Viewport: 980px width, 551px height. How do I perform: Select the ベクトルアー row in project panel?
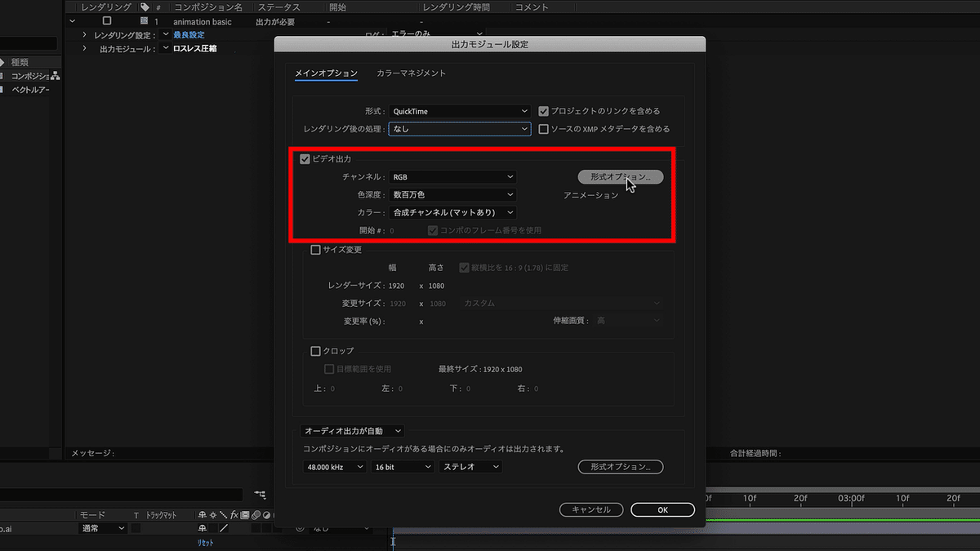pos(30,90)
